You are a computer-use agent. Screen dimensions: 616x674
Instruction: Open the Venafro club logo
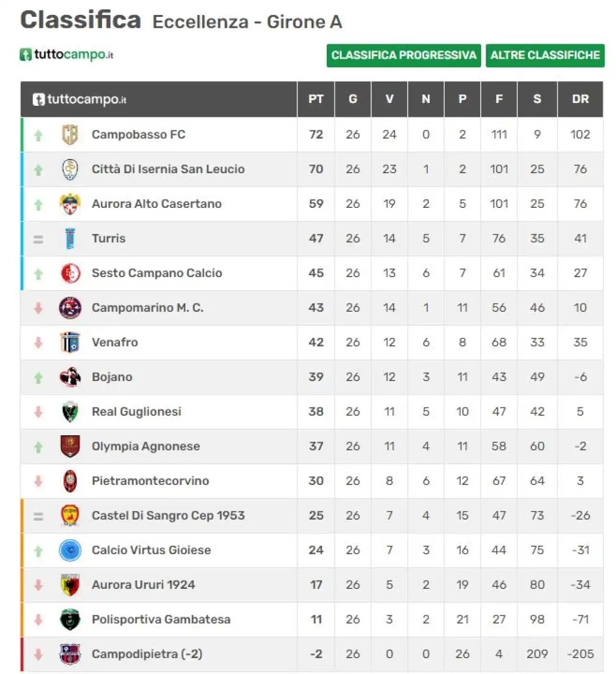[x=70, y=343]
